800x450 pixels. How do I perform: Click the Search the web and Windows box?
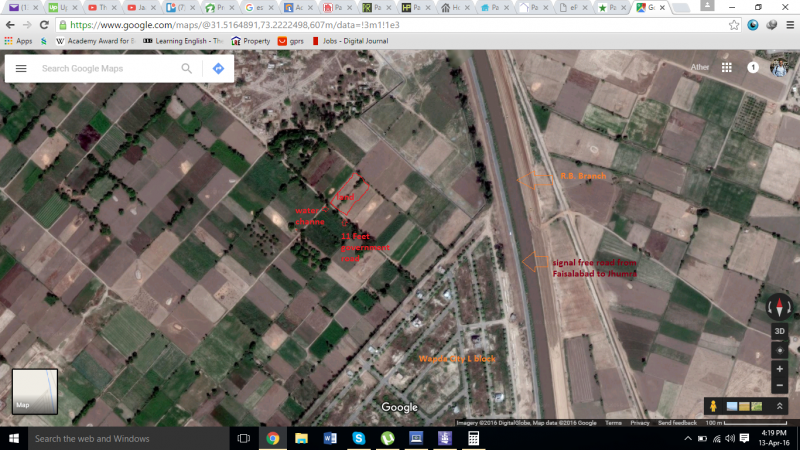tap(128, 438)
